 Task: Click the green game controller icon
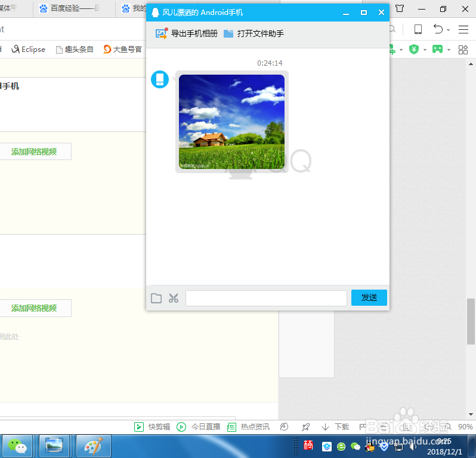437,49
